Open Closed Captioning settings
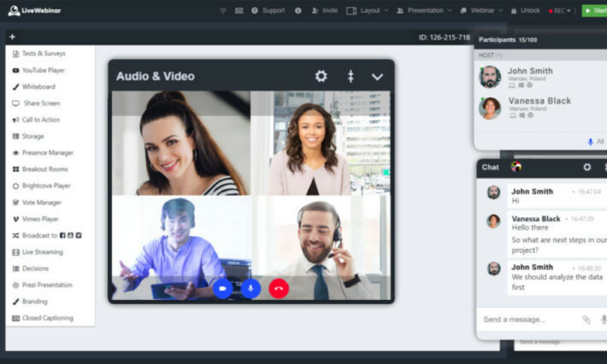 point(47,318)
